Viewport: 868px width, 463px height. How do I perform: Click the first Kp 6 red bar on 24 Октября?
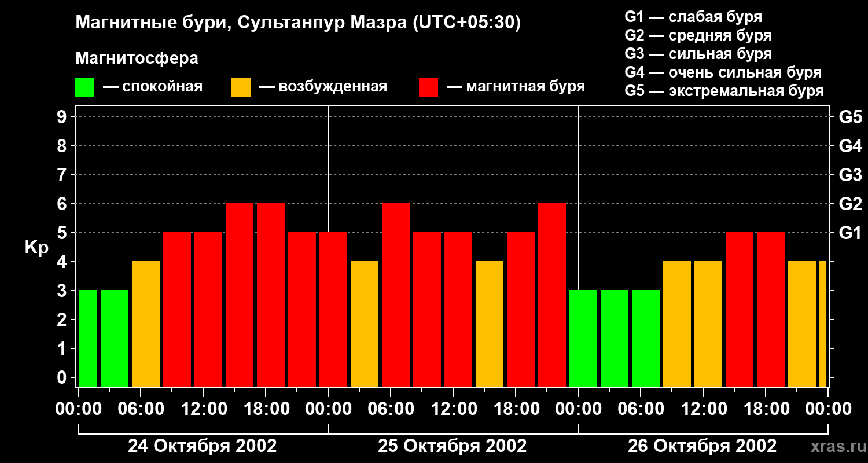pos(240,295)
